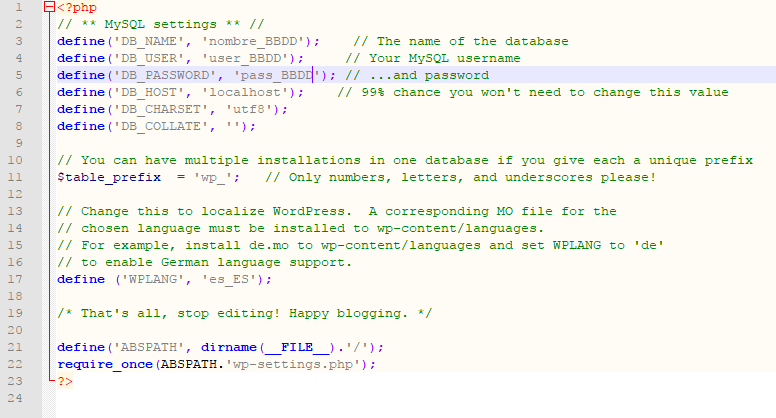
Task: Click the 'user_BBDD' username string
Action: 244,58
